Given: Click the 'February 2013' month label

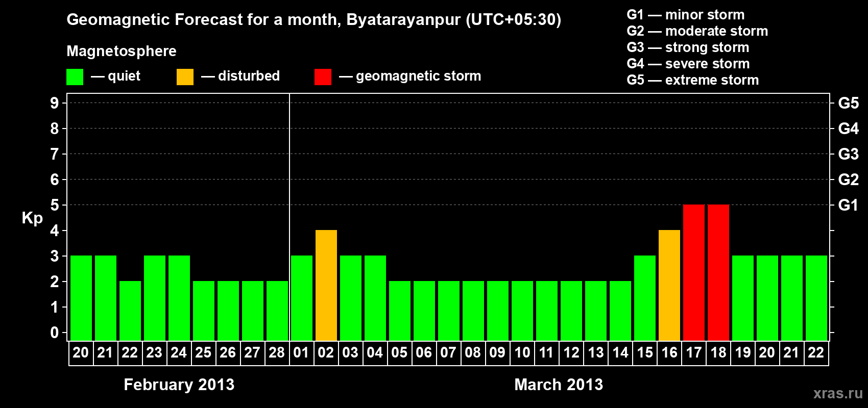Looking at the screenshot, I should pyautogui.click(x=179, y=385).
